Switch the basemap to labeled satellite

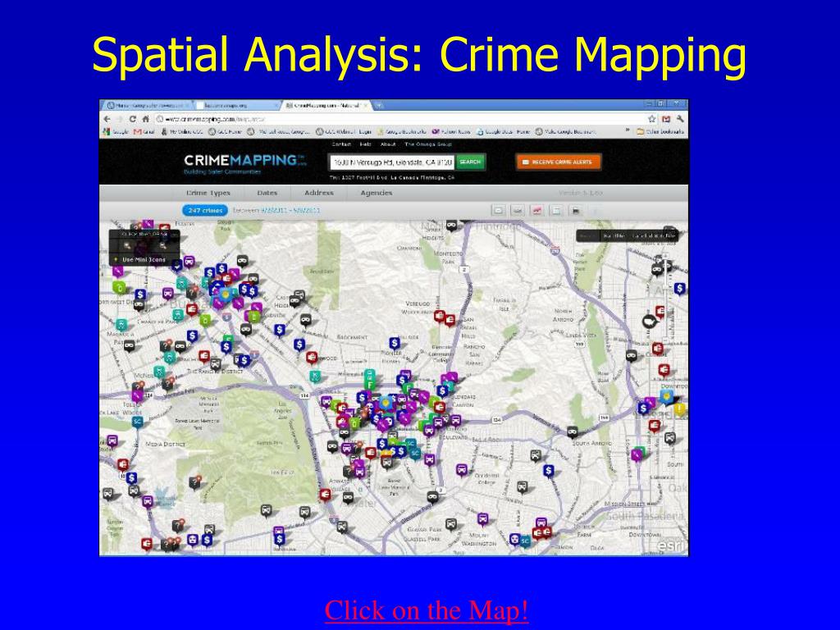tap(653, 235)
